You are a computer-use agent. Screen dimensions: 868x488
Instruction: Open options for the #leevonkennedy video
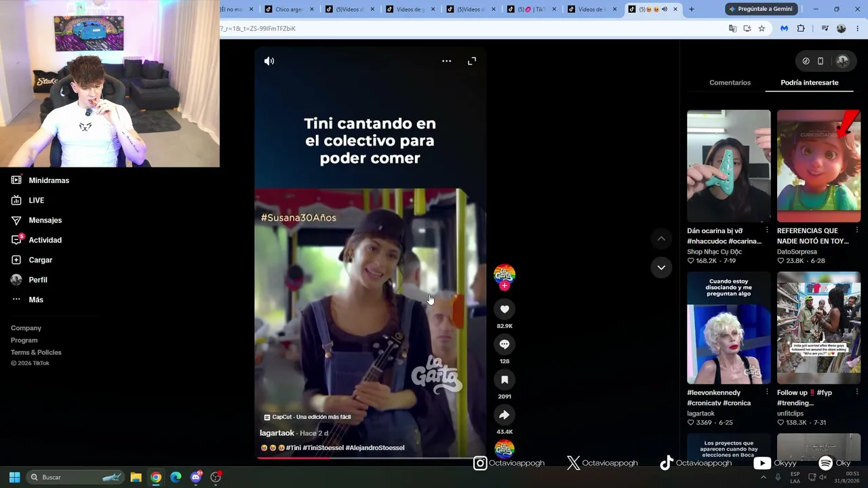(x=767, y=392)
